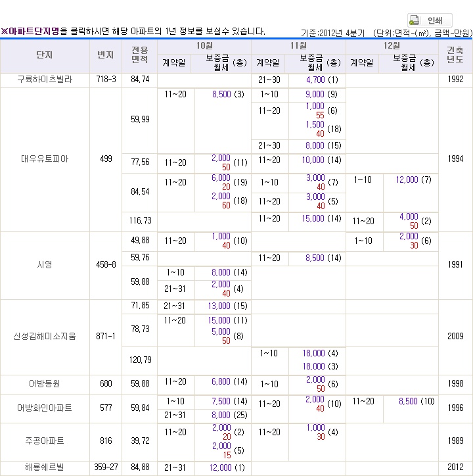
Task: Click lot number 871-1
Action: point(106,337)
